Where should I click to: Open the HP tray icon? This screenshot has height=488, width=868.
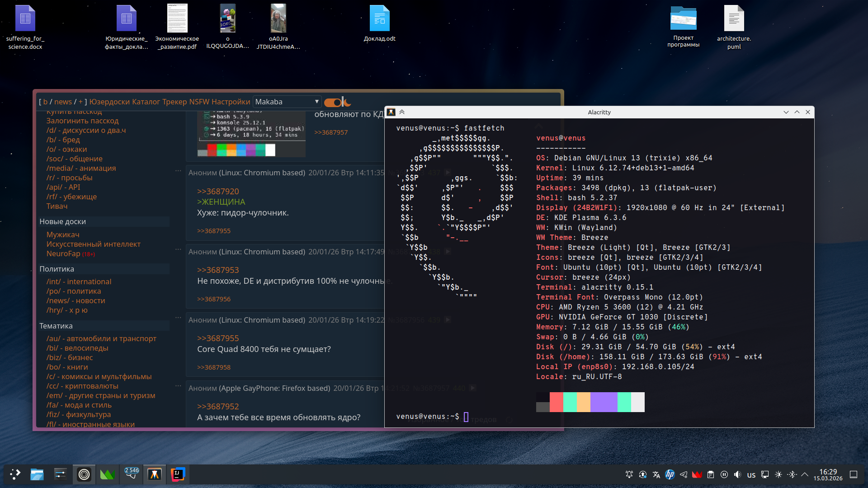point(670,474)
